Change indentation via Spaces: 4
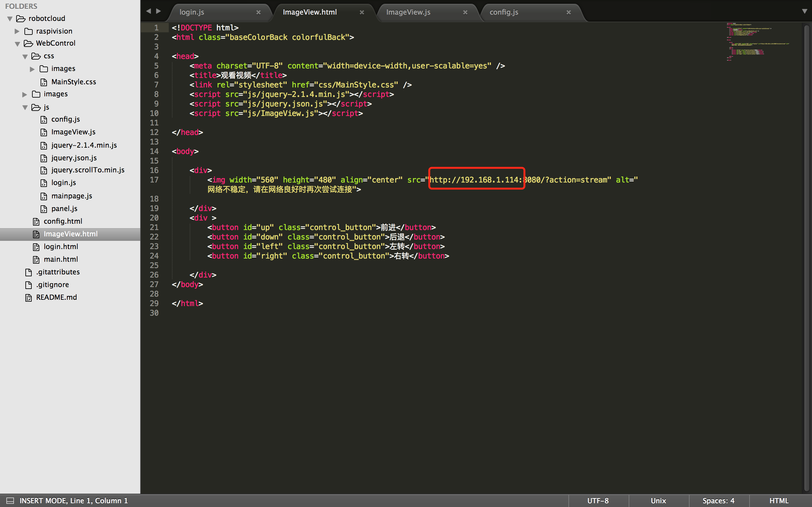The width and height of the screenshot is (812, 507). tap(718, 501)
